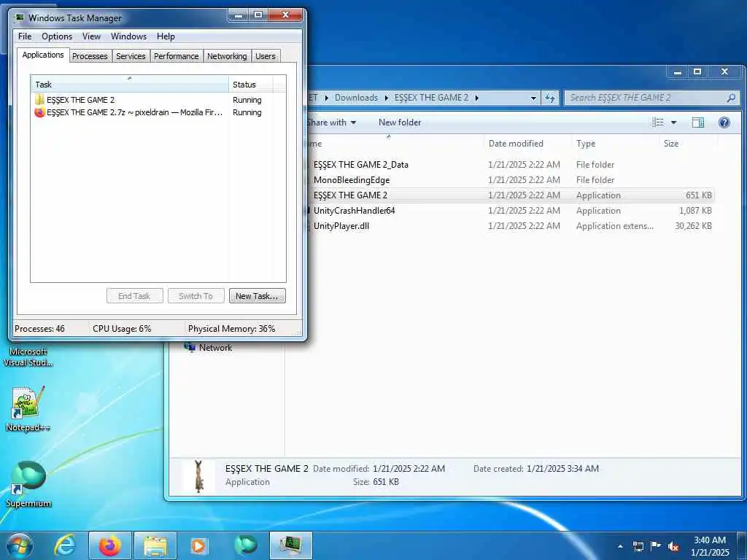Sort files by Date modified column
Image resolution: width=747 pixels, height=560 pixels.
coord(527,144)
